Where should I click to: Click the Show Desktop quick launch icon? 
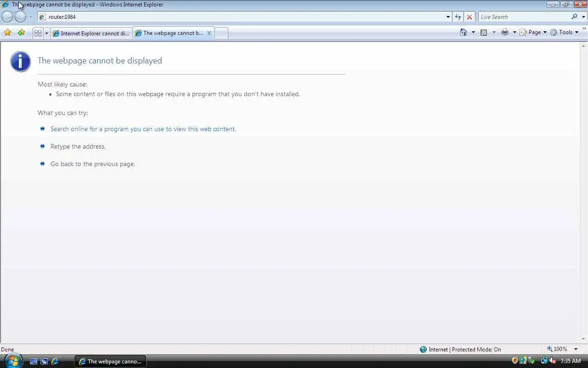point(34,362)
